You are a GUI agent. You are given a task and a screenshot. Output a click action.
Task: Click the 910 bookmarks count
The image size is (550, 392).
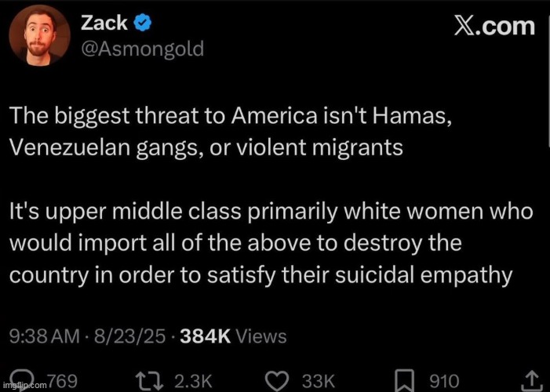click(x=444, y=382)
